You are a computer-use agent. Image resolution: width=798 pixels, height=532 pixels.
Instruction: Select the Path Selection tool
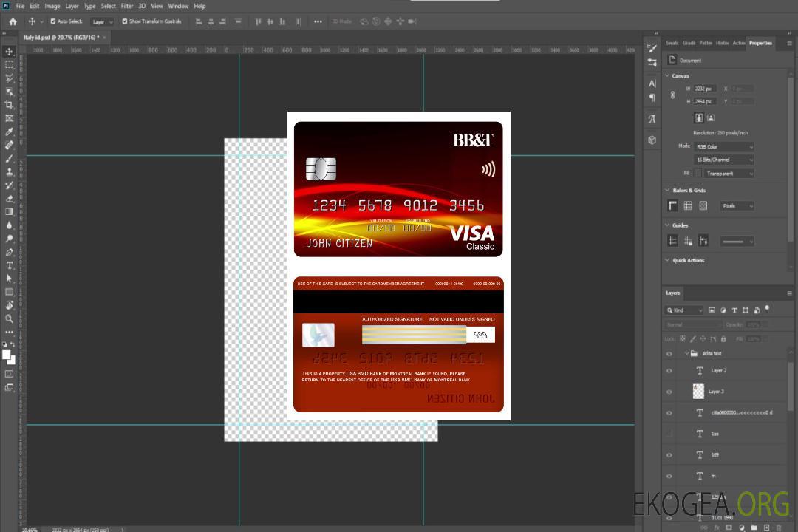9,279
